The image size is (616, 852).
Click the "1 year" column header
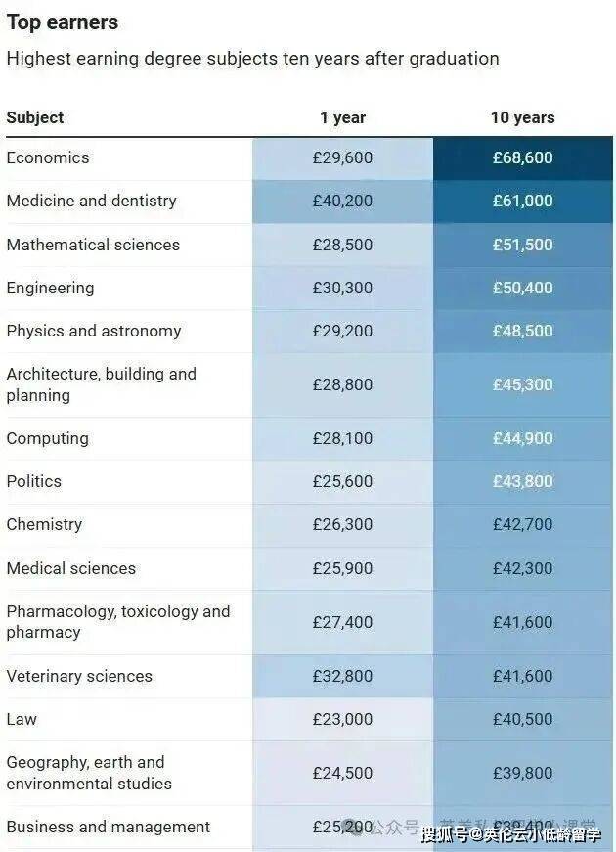coord(342,117)
